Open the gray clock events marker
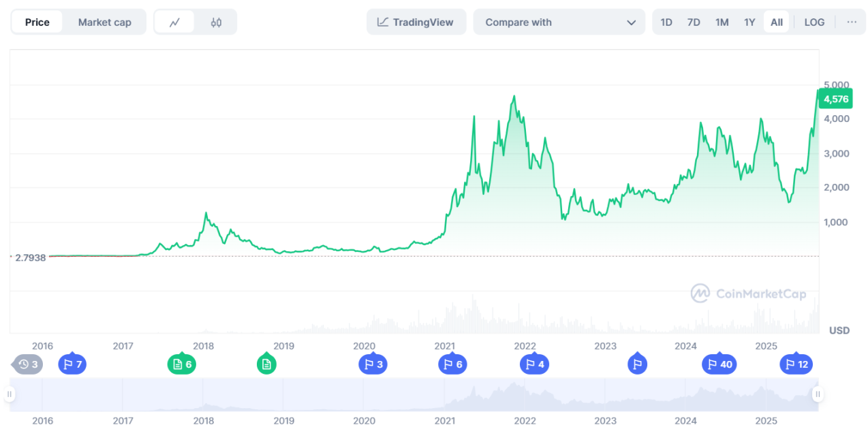This screenshot has width=868, height=440. tap(27, 364)
